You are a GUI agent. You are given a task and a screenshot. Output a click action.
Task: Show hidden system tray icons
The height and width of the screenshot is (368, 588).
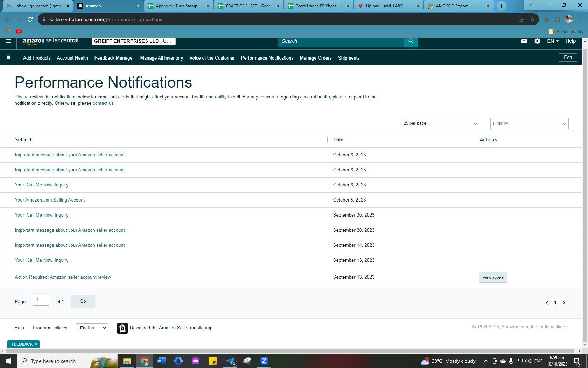tap(486, 361)
